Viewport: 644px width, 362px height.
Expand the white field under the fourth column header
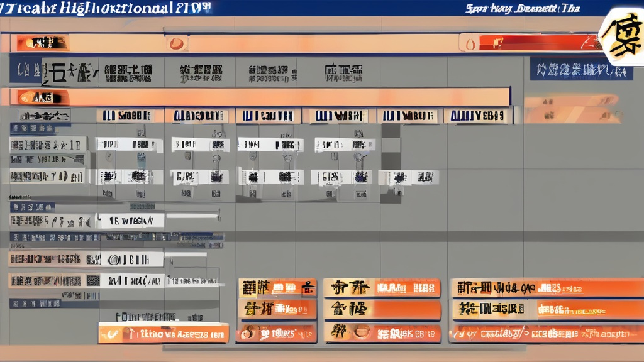[x=340, y=145]
